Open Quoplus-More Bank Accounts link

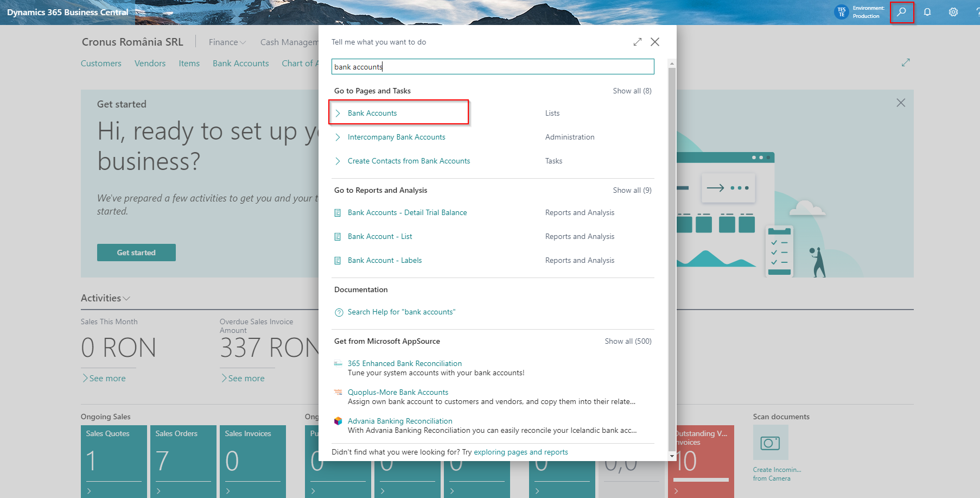pos(398,392)
